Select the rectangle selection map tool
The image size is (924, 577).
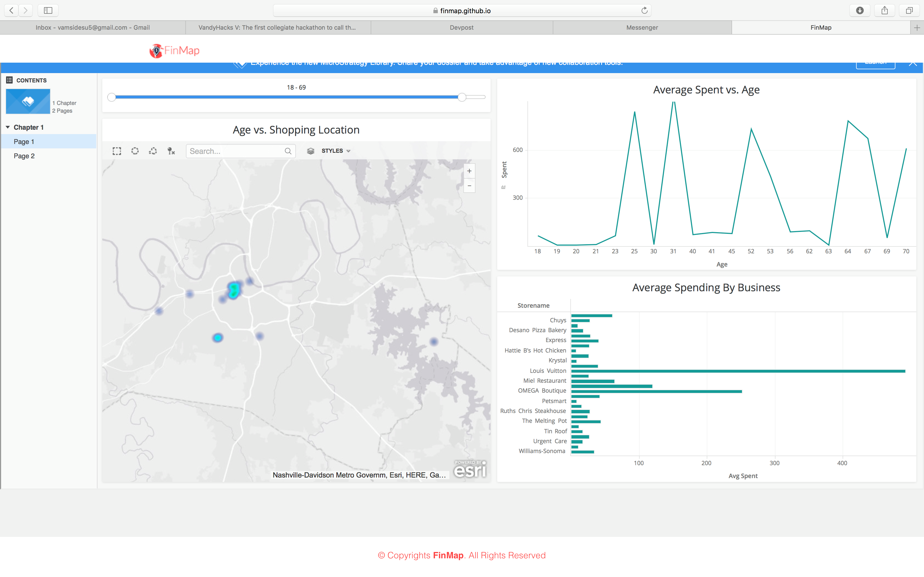(x=117, y=151)
